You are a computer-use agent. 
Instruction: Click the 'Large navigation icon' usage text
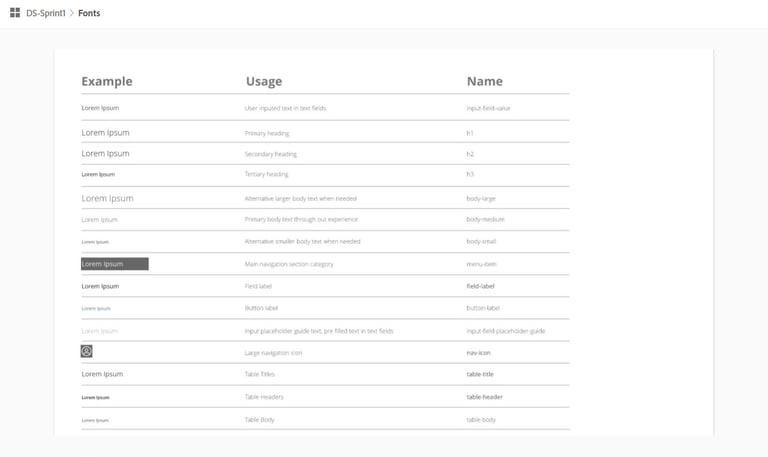pyautogui.click(x=273, y=353)
